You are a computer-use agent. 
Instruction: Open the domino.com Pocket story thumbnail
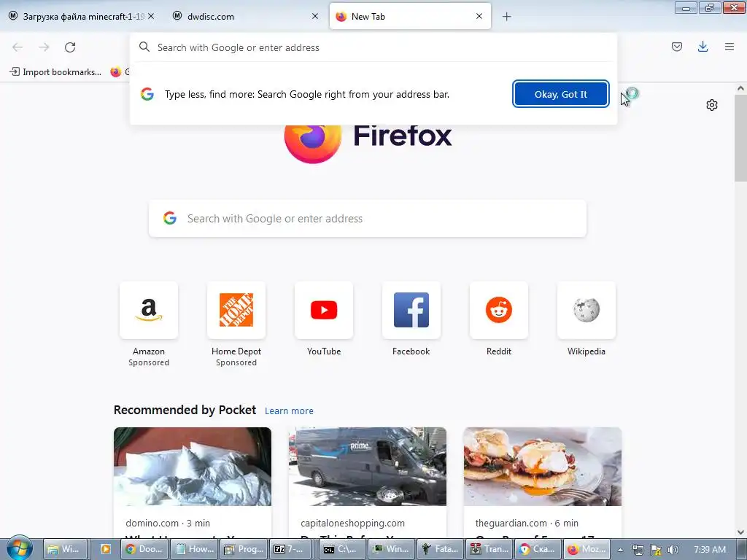click(x=193, y=467)
